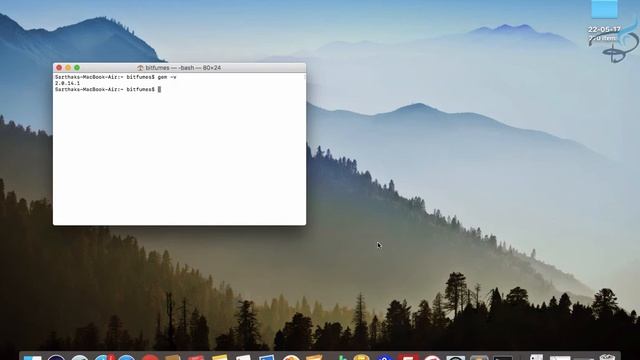Zoom the Terminal window with green button
This screenshot has width=640, height=360.
coord(77,68)
